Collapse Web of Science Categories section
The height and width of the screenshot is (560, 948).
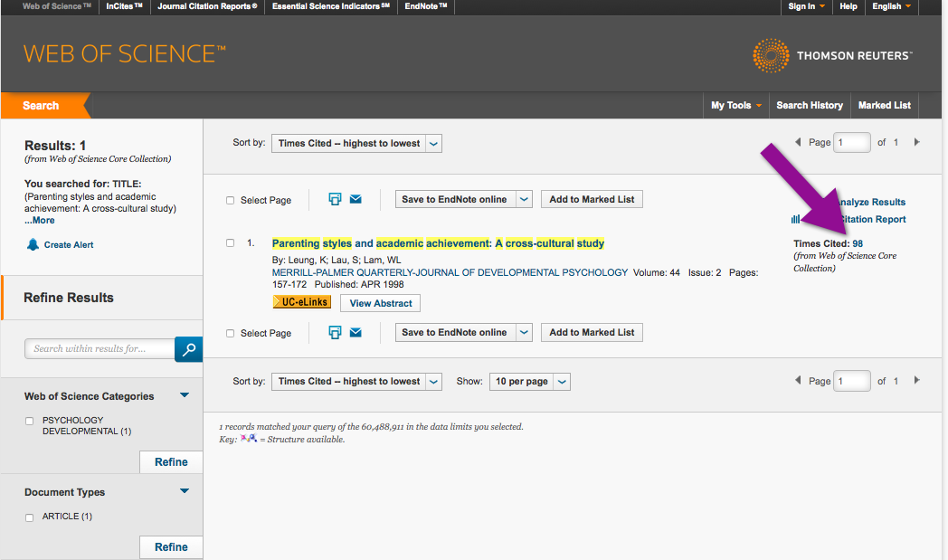coord(185,395)
